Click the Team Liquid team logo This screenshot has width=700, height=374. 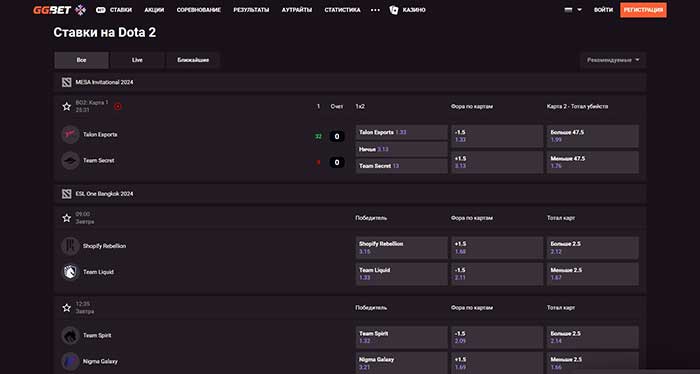click(x=71, y=272)
